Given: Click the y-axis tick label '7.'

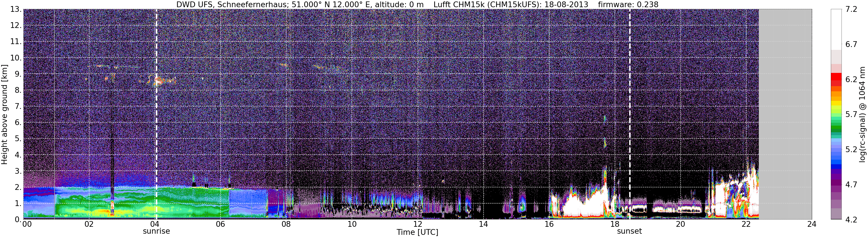Looking at the screenshot, I should 18,107.
